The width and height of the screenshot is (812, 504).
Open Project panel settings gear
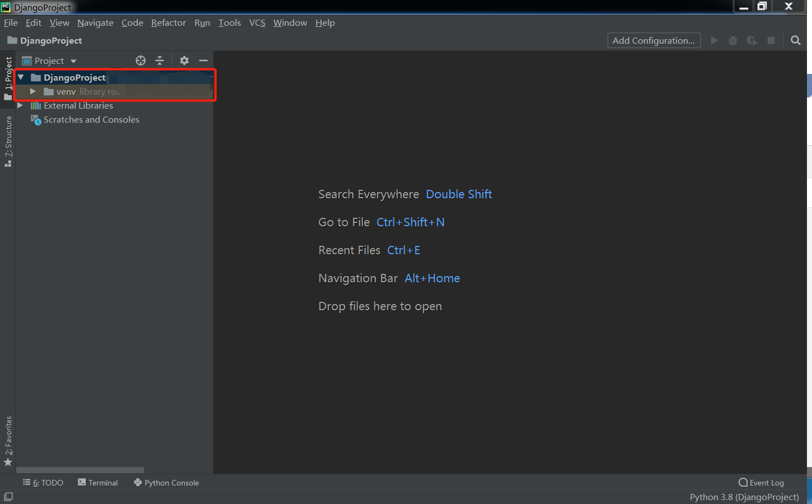pyautogui.click(x=184, y=60)
